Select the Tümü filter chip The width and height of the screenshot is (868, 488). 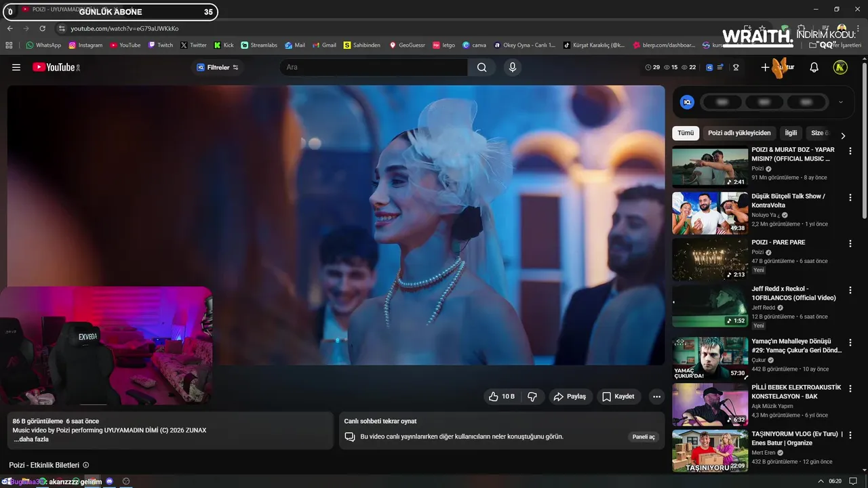[686, 133]
